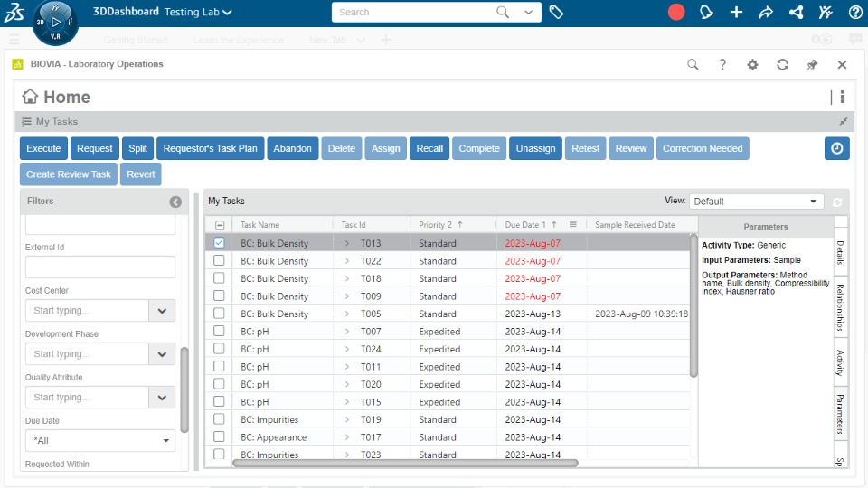Collapse the My Tasks section icon

tap(843, 121)
